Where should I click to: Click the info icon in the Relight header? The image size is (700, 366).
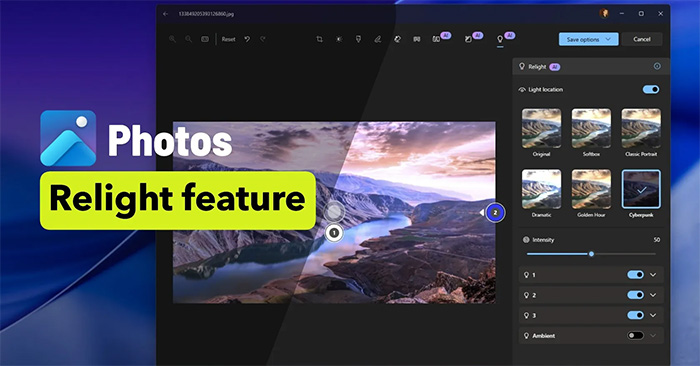[x=657, y=66]
